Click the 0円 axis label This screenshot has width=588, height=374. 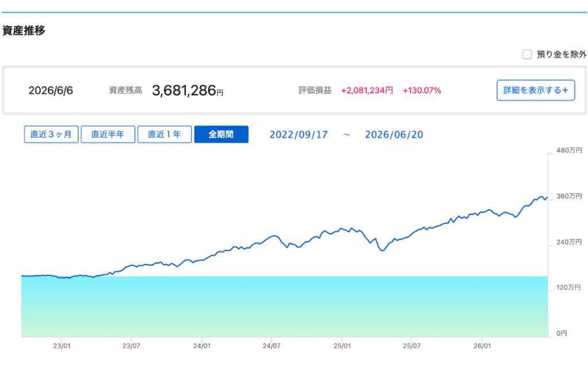(562, 333)
